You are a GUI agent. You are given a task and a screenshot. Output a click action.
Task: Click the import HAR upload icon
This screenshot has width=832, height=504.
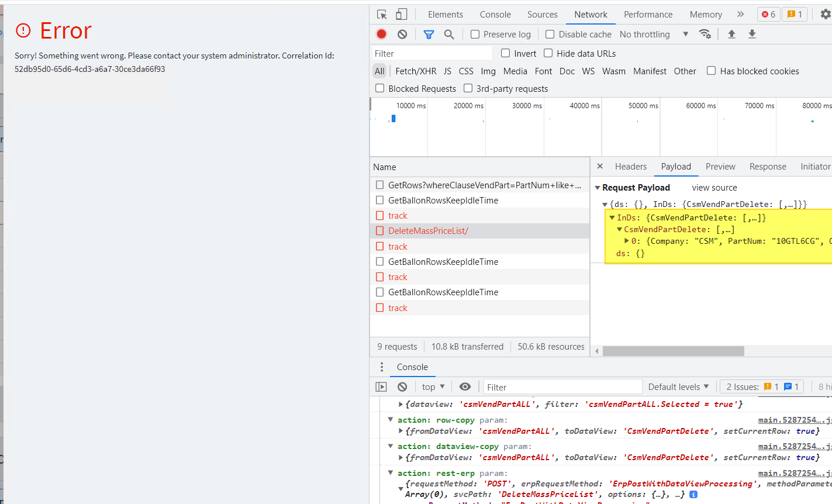click(731, 34)
